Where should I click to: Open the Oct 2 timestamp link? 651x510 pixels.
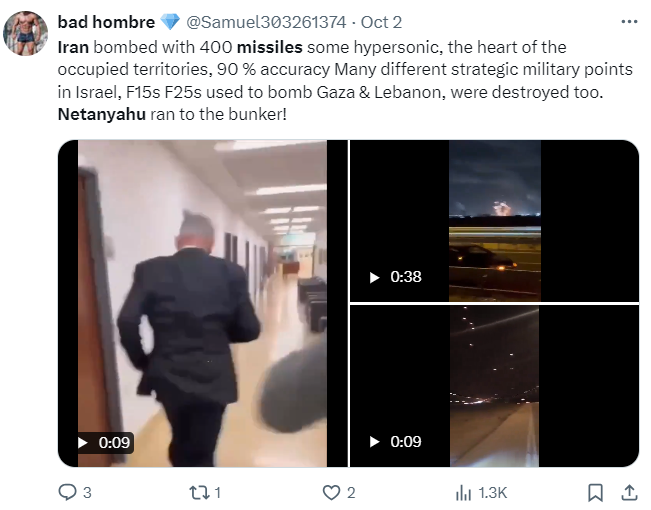pyautogui.click(x=381, y=22)
